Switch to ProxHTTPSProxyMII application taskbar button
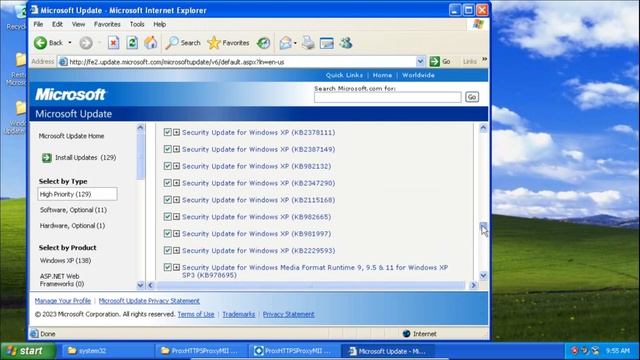The height and width of the screenshot is (360, 640). (x=293, y=351)
